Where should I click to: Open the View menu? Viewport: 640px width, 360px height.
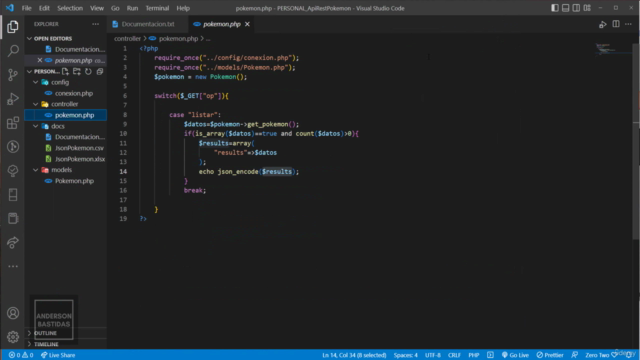(x=97, y=8)
